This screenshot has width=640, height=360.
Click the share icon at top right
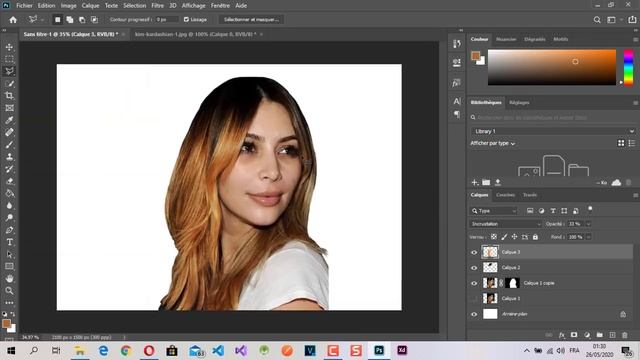[x=632, y=20]
